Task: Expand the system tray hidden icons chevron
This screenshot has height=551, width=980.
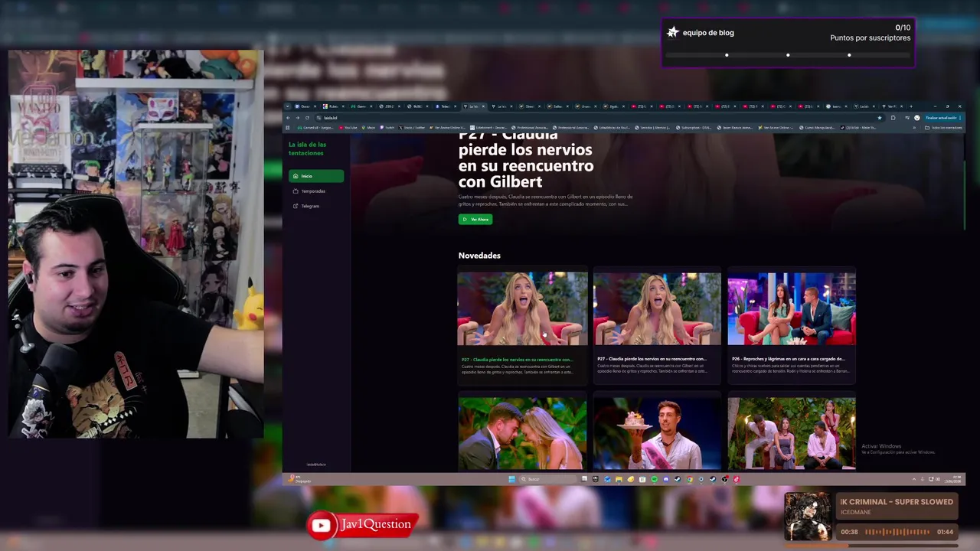Action: click(913, 479)
